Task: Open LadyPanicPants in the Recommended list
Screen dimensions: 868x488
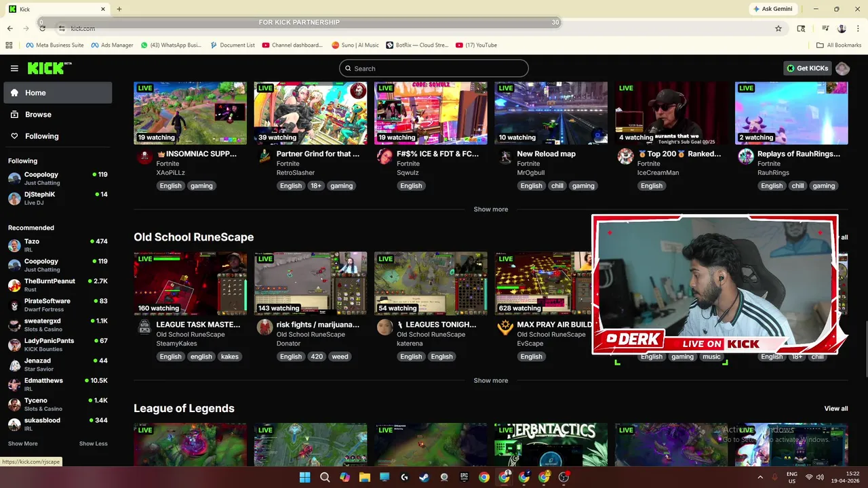Action: [58, 344]
